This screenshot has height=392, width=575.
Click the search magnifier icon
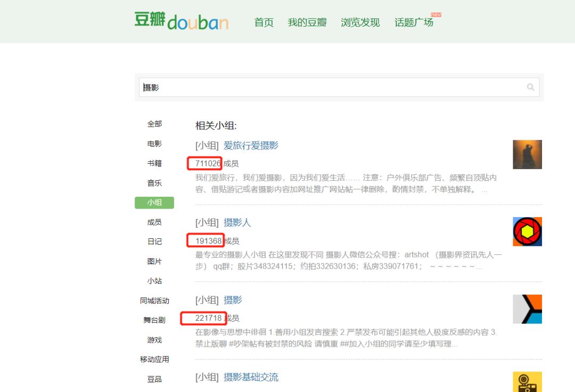530,87
